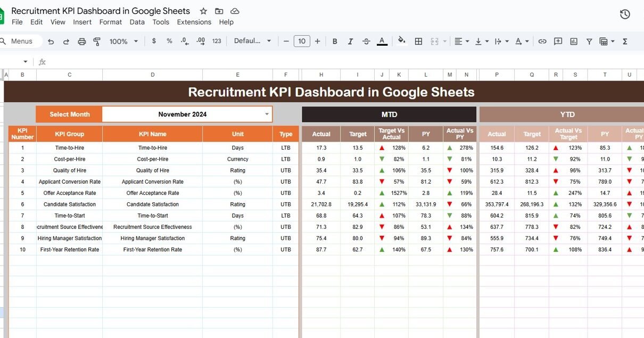
Task: Open vertical align dropdown
Action: 482,41
